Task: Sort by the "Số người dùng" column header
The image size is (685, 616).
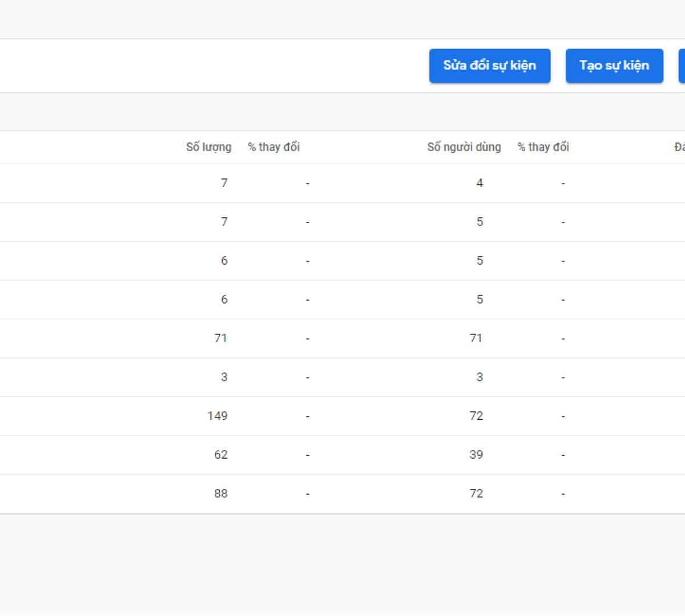Action: tap(464, 147)
